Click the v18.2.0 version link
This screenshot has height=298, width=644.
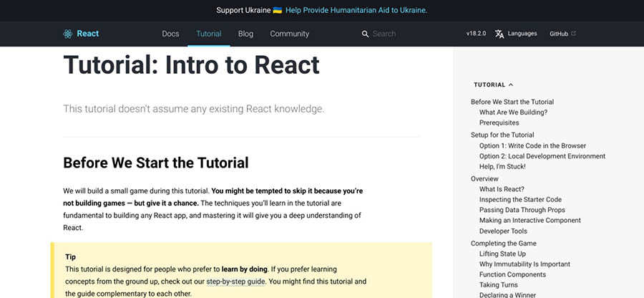click(476, 34)
